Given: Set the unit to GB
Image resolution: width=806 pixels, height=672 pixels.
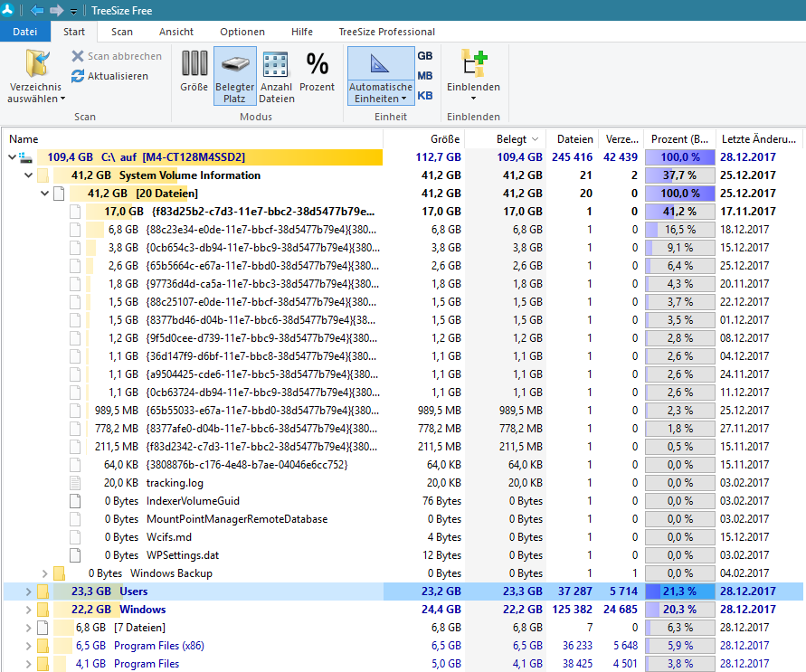Looking at the screenshot, I should pyautogui.click(x=425, y=55).
